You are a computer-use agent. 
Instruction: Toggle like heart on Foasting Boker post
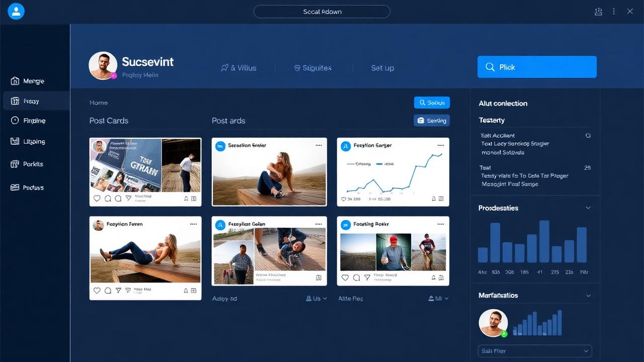pos(345,278)
